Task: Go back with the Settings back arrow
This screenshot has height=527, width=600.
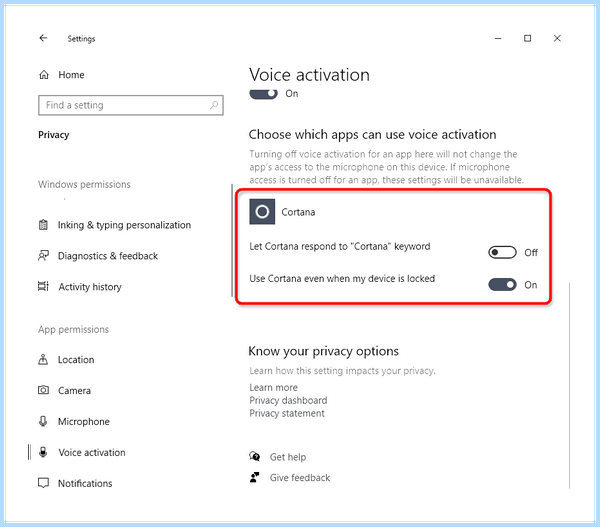Action: coord(43,38)
